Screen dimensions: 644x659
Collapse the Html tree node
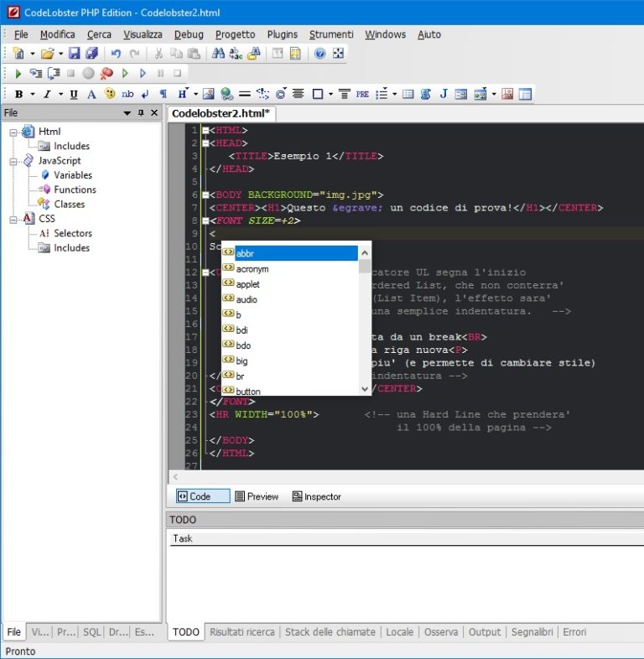tap(13, 132)
